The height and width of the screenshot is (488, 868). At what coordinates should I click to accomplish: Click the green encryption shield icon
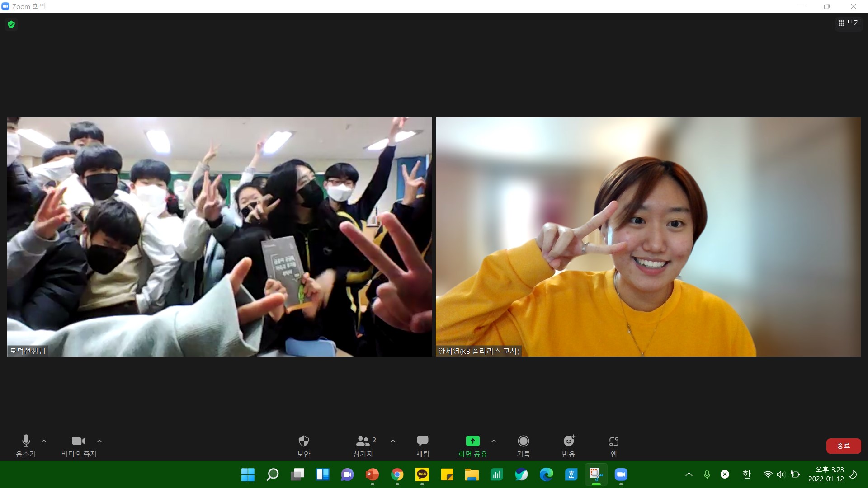tap(11, 24)
